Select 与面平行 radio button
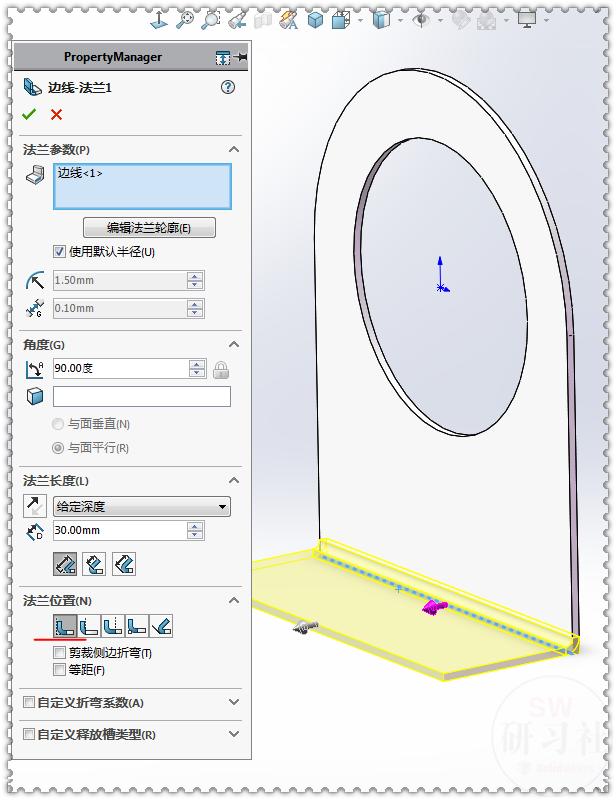Screen dimensions: 616x800 [58, 448]
